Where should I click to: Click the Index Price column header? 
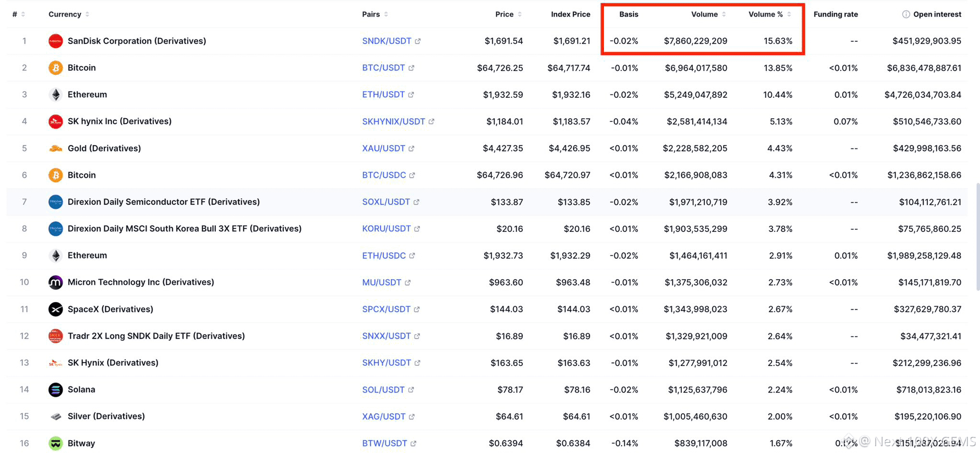click(x=570, y=14)
